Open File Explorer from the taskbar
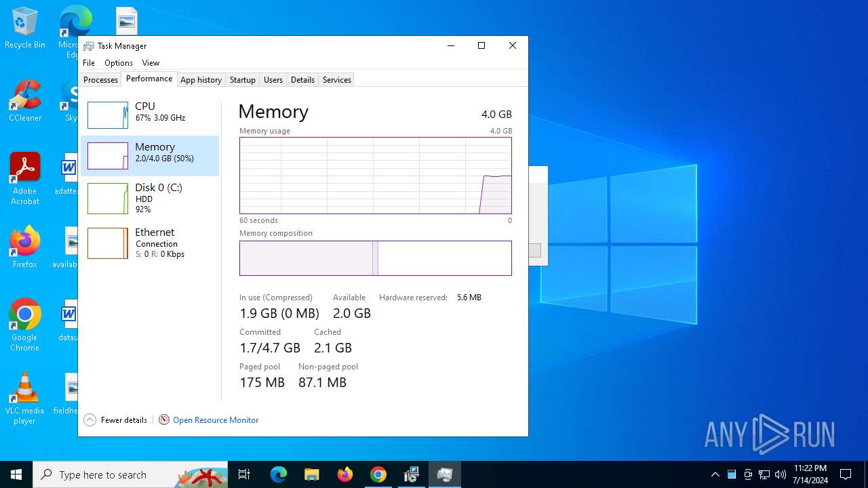868x488 pixels. coord(312,474)
